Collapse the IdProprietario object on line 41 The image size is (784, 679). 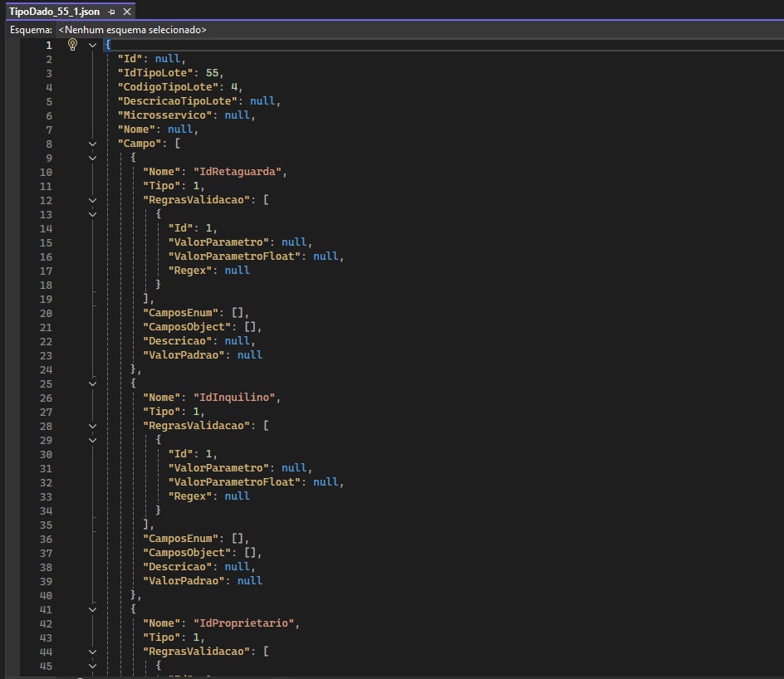click(93, 609)
